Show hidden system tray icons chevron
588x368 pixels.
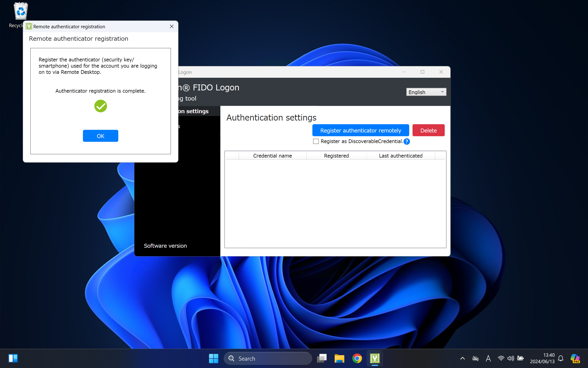tap(462, 358)
